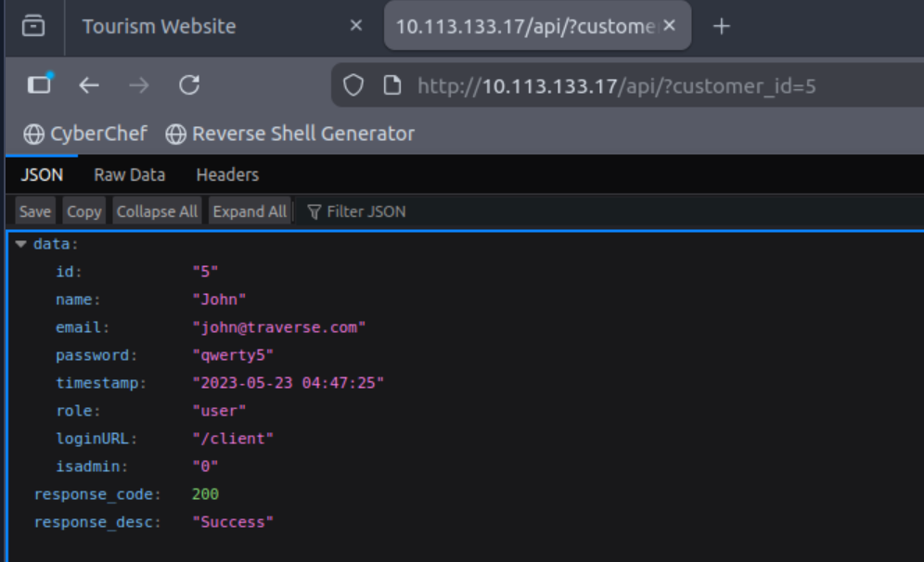Collapse All JSON nodes
This screenshot has height=562, width=924.
pos(157,211)
